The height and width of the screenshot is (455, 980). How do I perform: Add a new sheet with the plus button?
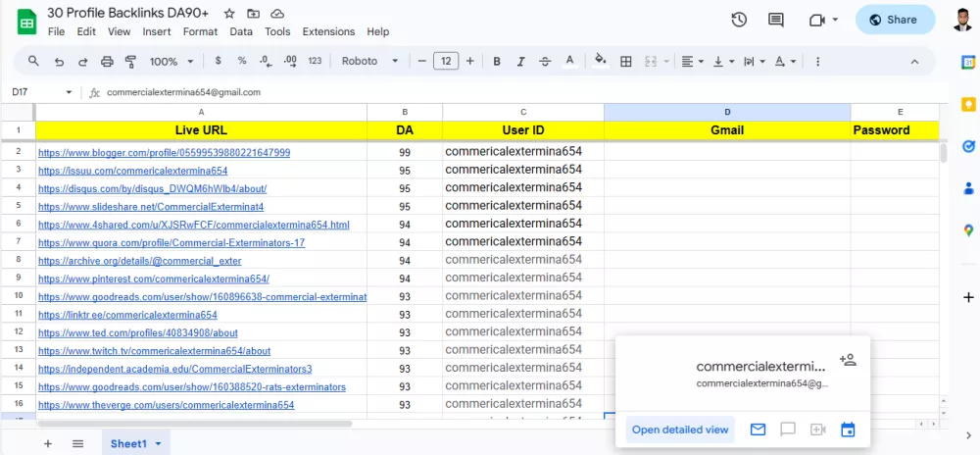click(47, 444)
